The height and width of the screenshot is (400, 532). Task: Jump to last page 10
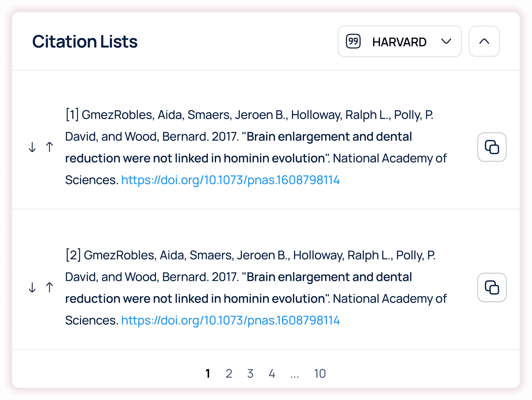pos(320,373)
